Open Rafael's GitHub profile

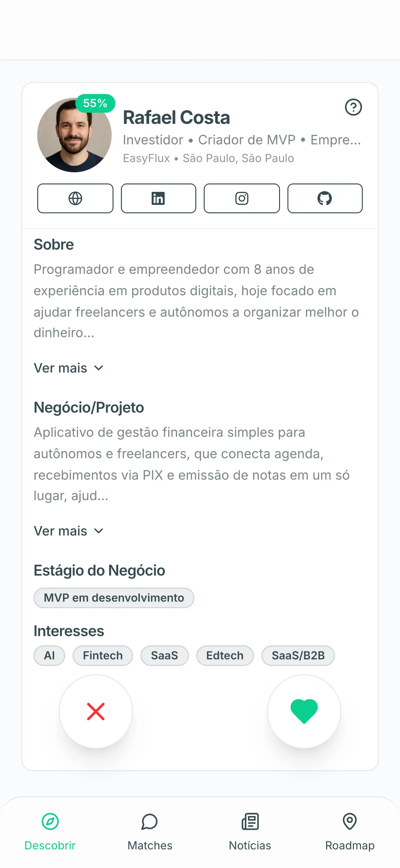coord(325,198)
